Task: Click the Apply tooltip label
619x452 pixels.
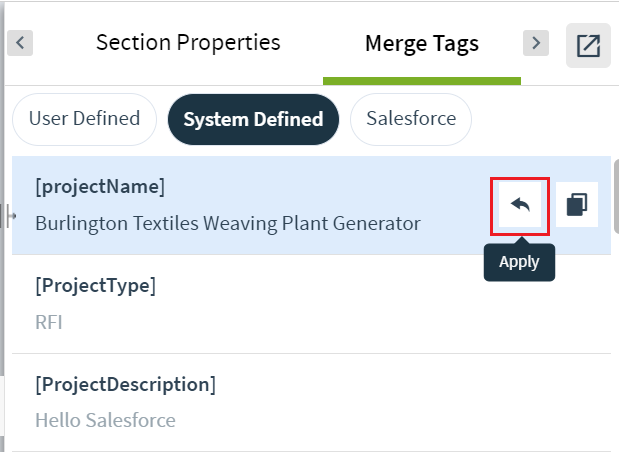Action: [519, 263]
